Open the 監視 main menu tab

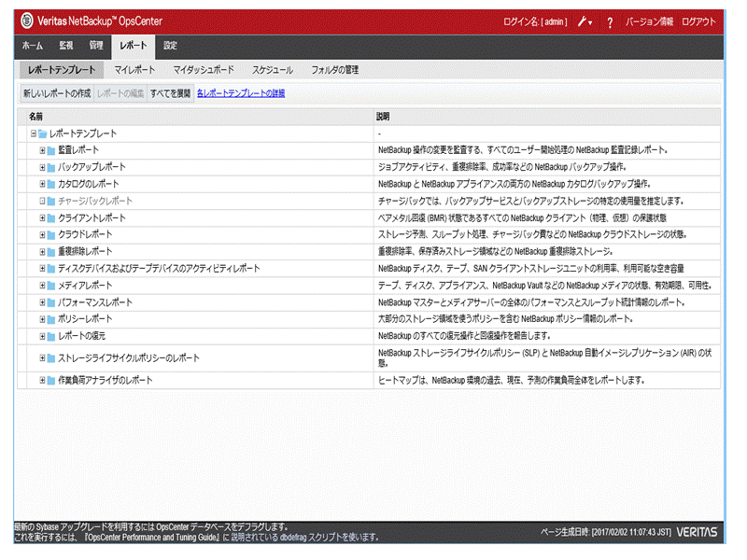coord(65,46)
